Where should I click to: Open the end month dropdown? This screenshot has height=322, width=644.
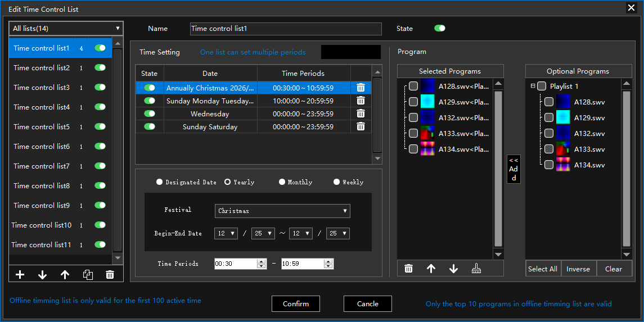click(x=301, y=233)
